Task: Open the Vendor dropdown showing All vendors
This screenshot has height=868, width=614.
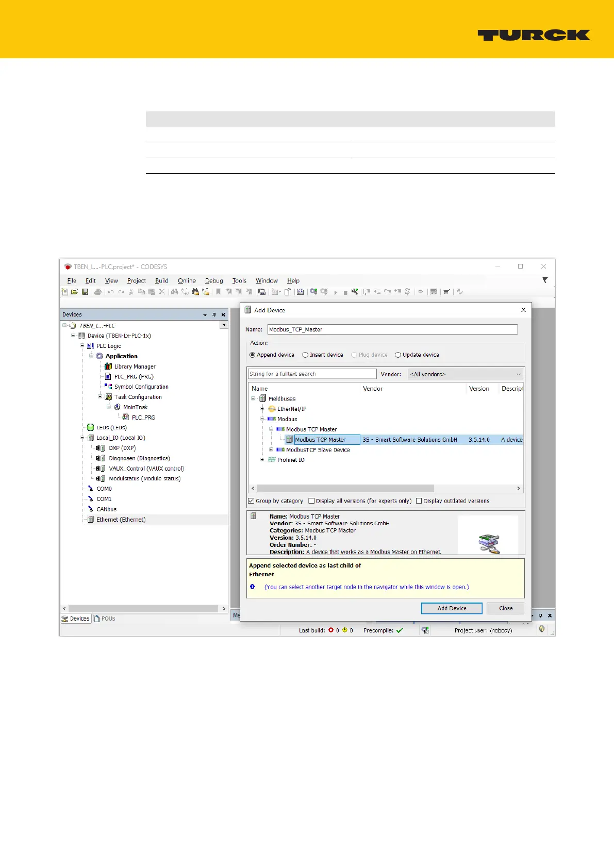Action: coord(466,374)
